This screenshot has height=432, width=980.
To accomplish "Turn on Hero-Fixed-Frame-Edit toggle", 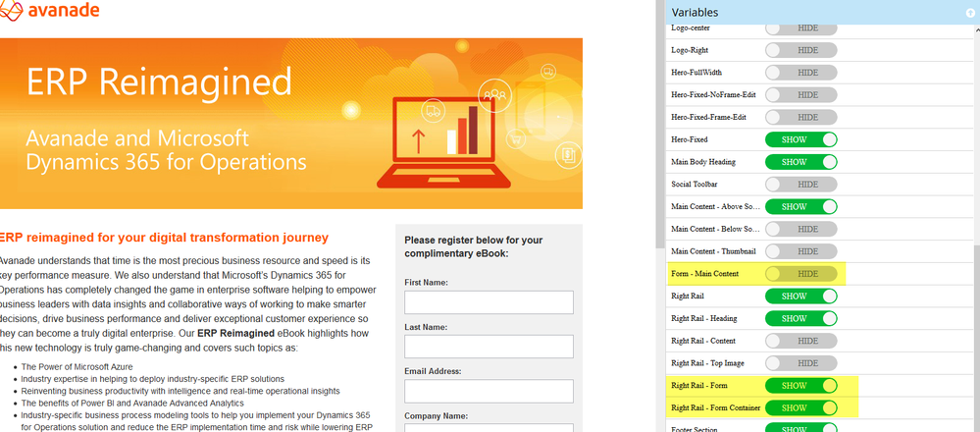I will (x=800, y=117).
